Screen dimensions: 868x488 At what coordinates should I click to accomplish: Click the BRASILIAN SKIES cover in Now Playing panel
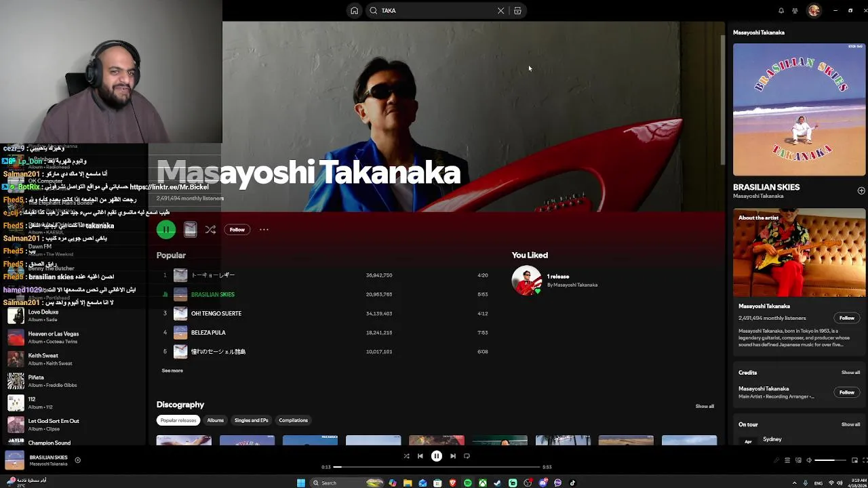[799, 110]
